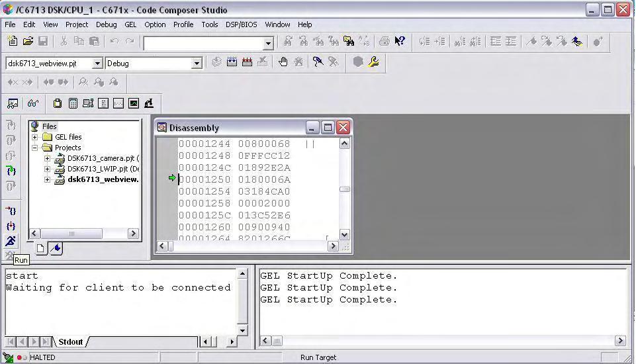Click first tab-scroll button beside Stdout
636x364 pixels.
[x=11, y=341]
